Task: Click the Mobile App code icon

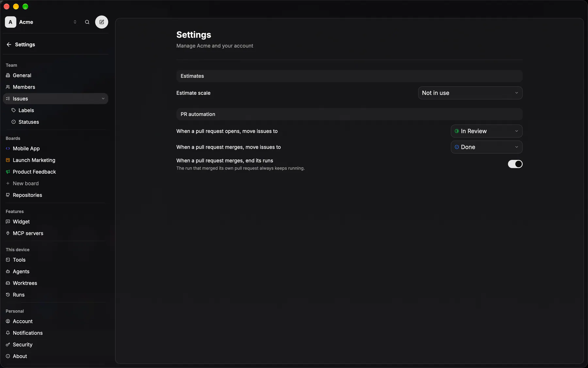Action: click(x=8, y=148)
